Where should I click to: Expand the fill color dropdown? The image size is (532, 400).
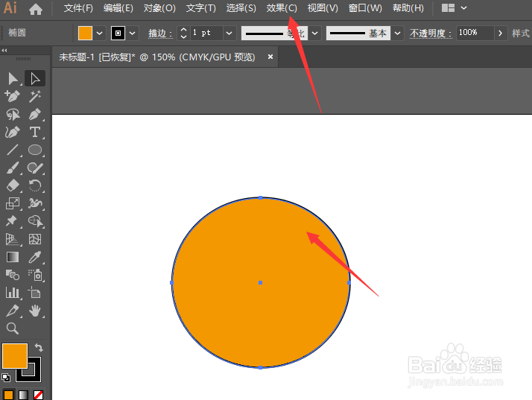100,33
